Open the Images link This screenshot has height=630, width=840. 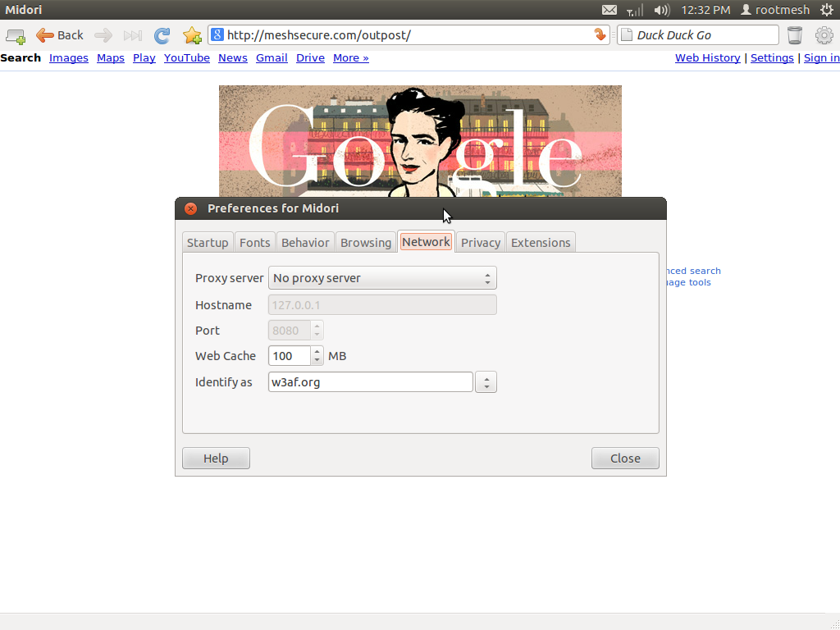coord(69,58)
